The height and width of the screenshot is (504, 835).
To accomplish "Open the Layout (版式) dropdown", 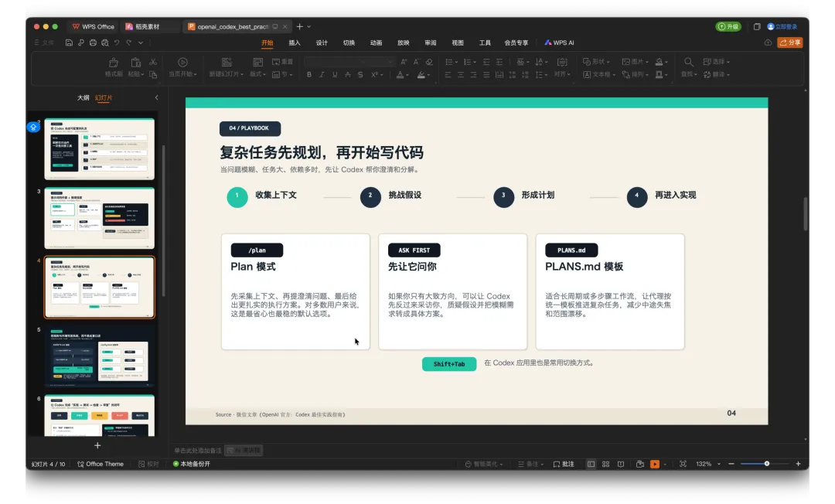I will point(257,74).
